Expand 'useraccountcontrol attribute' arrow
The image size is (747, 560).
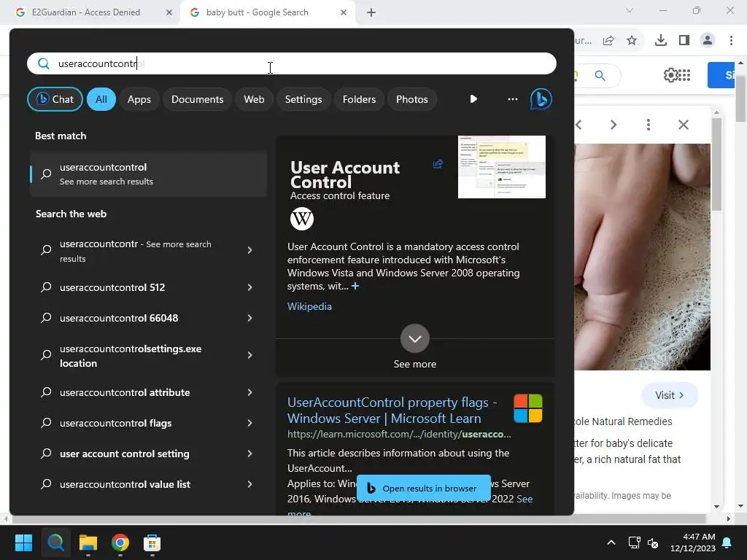pos(249,392)
